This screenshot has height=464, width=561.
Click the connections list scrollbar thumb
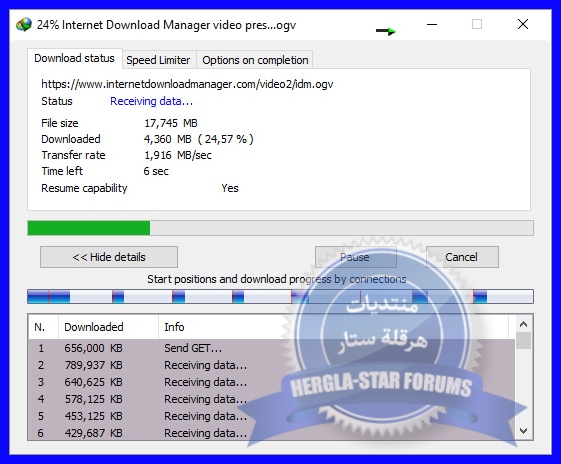(523, 341)
